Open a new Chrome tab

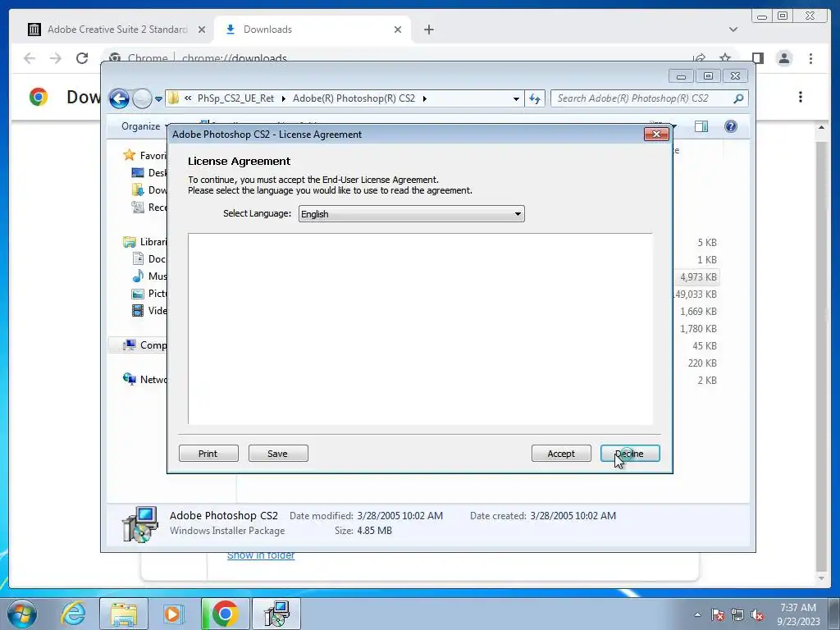click(428, 30)
